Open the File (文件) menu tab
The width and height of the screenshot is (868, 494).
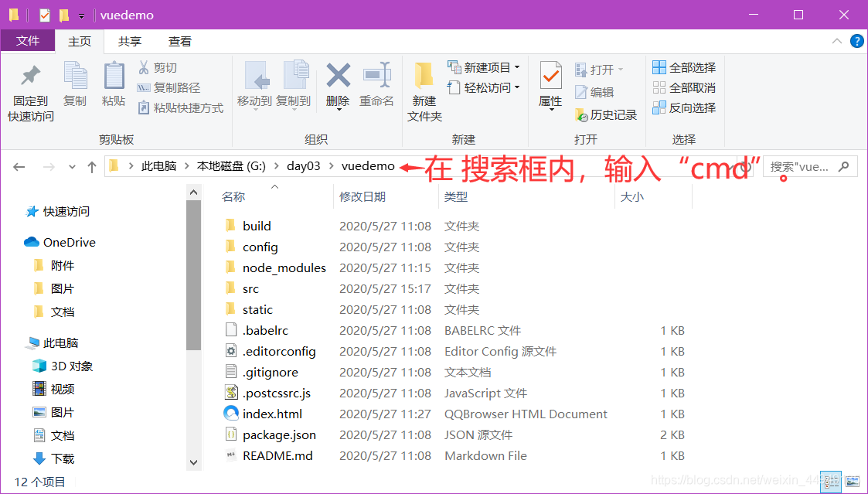click(28, 41)
